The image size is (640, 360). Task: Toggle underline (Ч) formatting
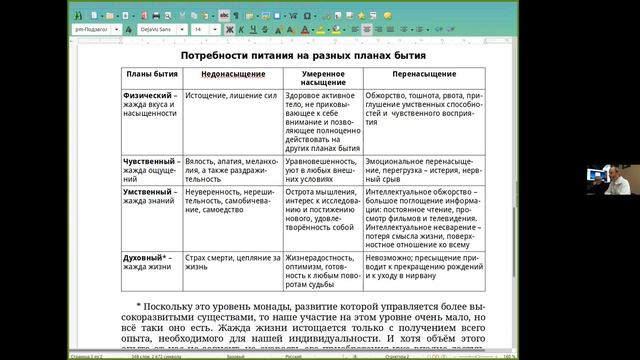pos(253,29)
